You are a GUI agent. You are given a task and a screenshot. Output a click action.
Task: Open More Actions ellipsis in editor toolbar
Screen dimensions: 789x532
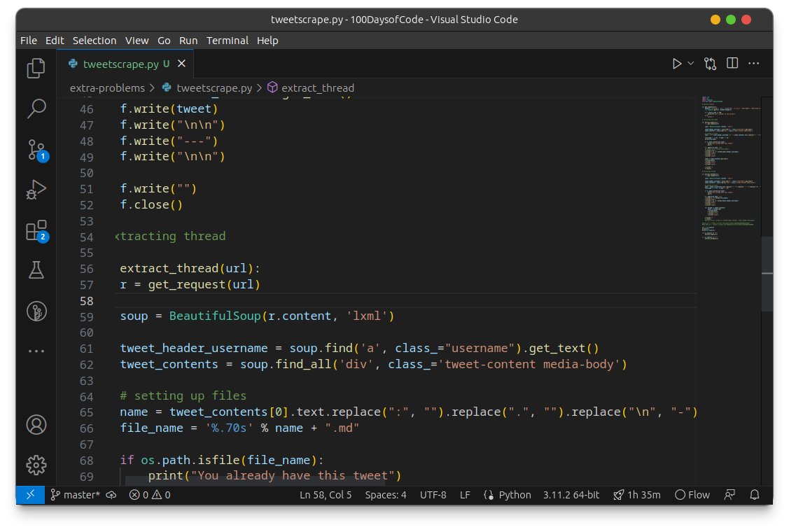pyautogui.click(x=753, y=64)
